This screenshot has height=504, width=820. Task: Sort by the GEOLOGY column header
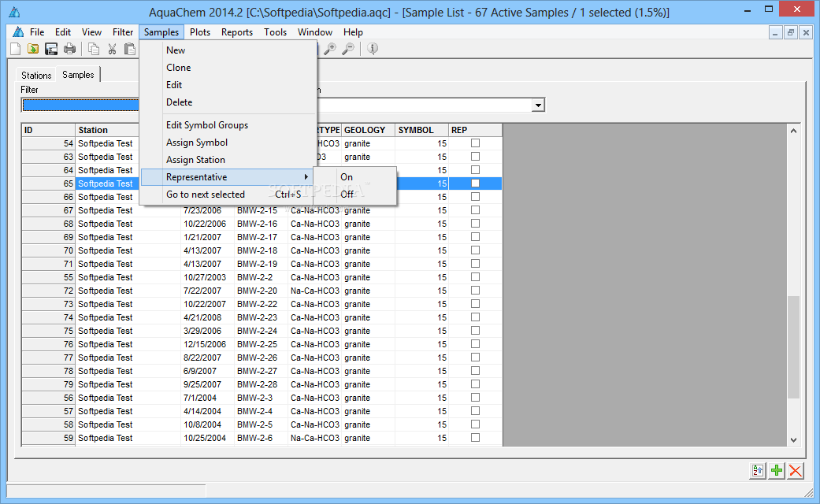pyautogui.click(x=368, y=130)
